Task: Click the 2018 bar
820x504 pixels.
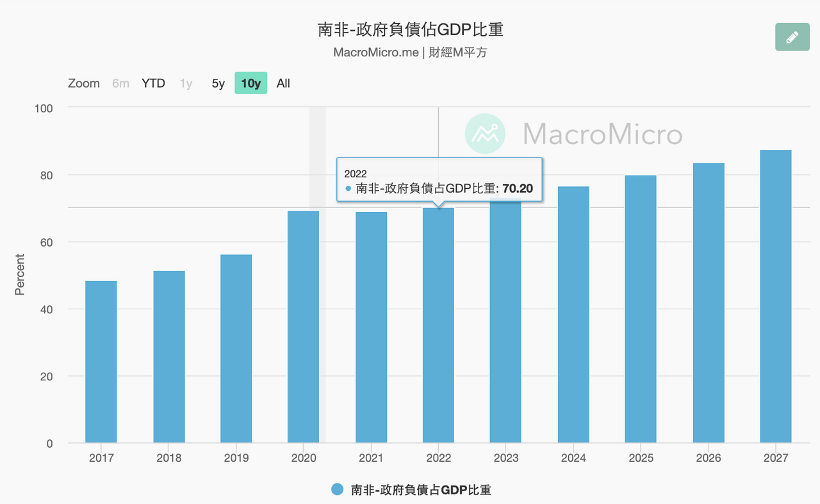Action: [x=169, y=357]
